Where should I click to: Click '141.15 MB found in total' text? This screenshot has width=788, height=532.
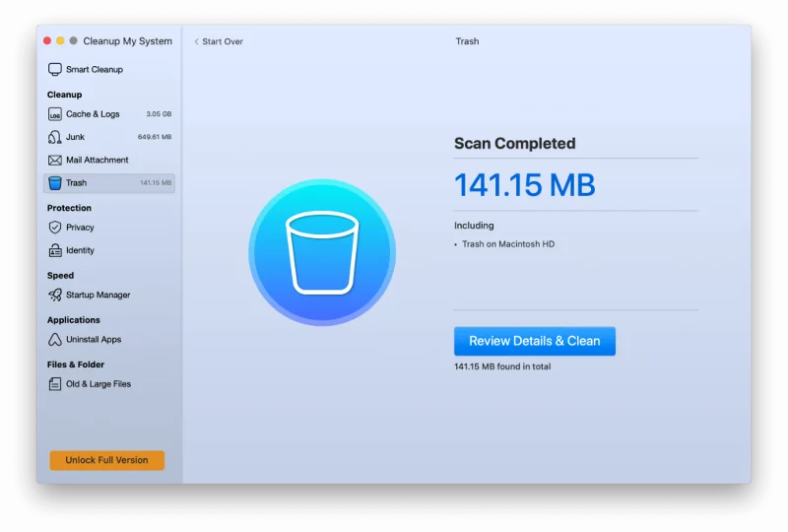(502, 366)
